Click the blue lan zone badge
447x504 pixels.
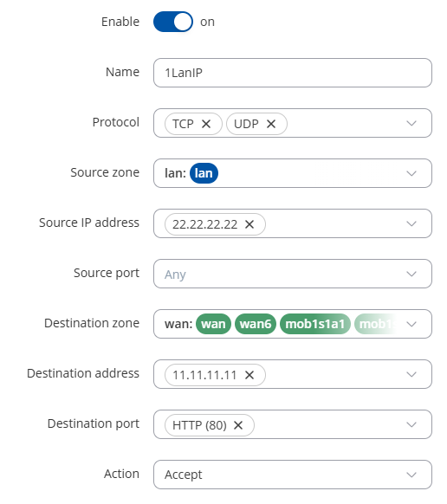pyautogui.click(x=204, y=173)
